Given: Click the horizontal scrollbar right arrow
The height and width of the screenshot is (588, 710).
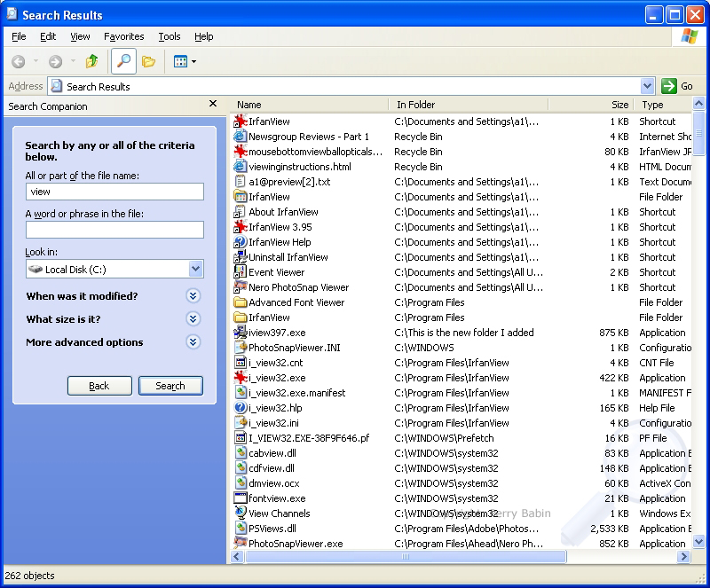Looking at the screenshot, I should [683, 556].
